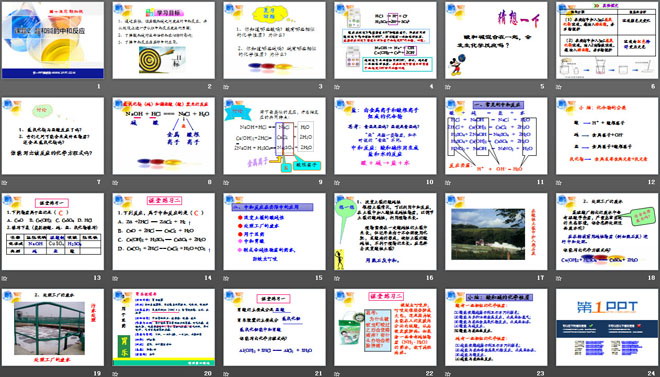Choose slide 17 with the landscape photo
660x377 pixels.
click(496, 231)
